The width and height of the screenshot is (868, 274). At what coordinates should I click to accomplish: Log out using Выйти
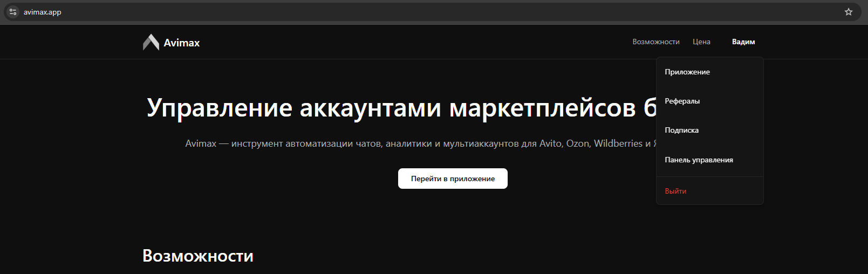(710, 191)
